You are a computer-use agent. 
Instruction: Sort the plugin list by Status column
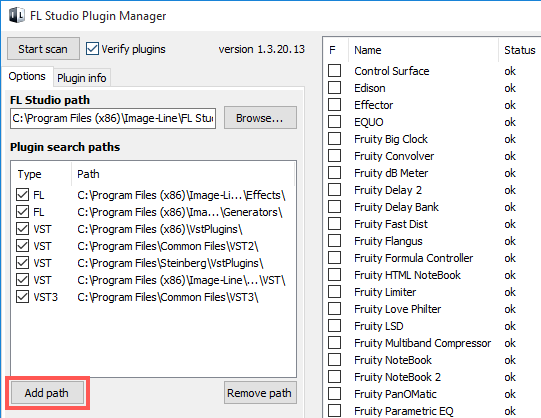(520, 50)
